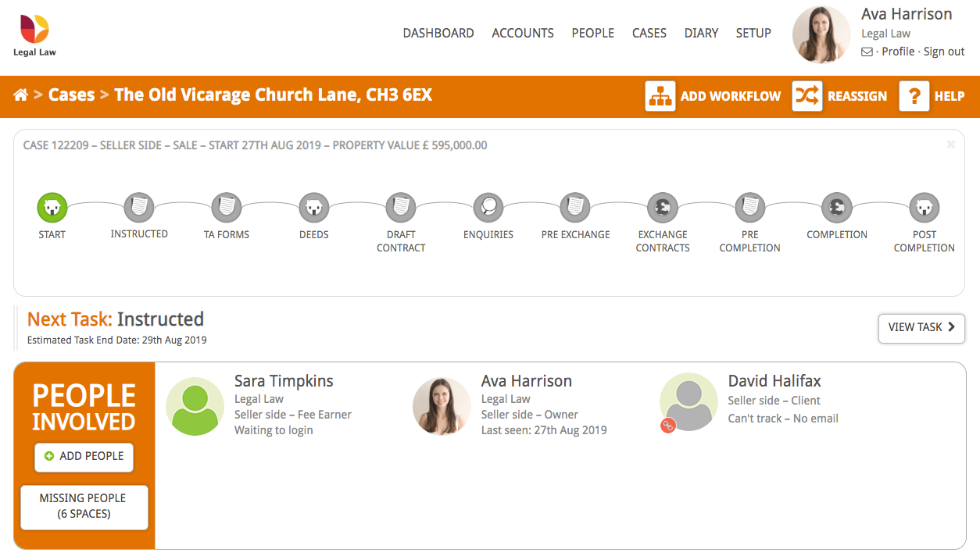Click the Completion stage icon

pyautogui.click(x=837, y=208)
